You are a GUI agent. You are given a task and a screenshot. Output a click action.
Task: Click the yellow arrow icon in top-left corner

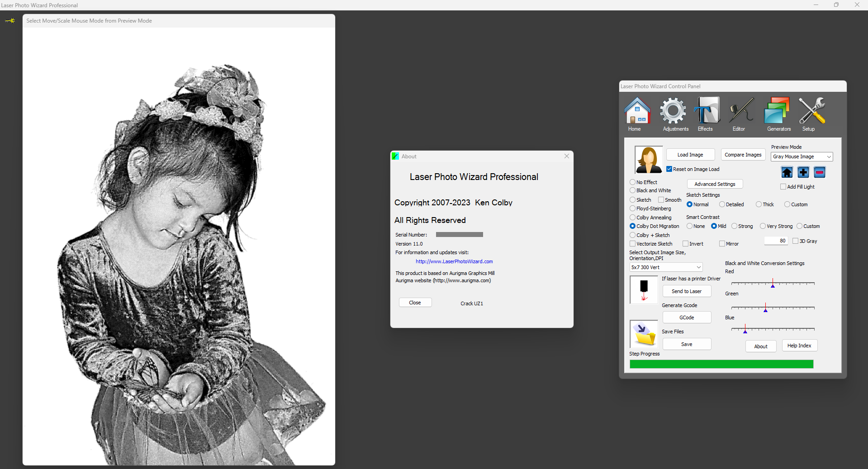10,21
